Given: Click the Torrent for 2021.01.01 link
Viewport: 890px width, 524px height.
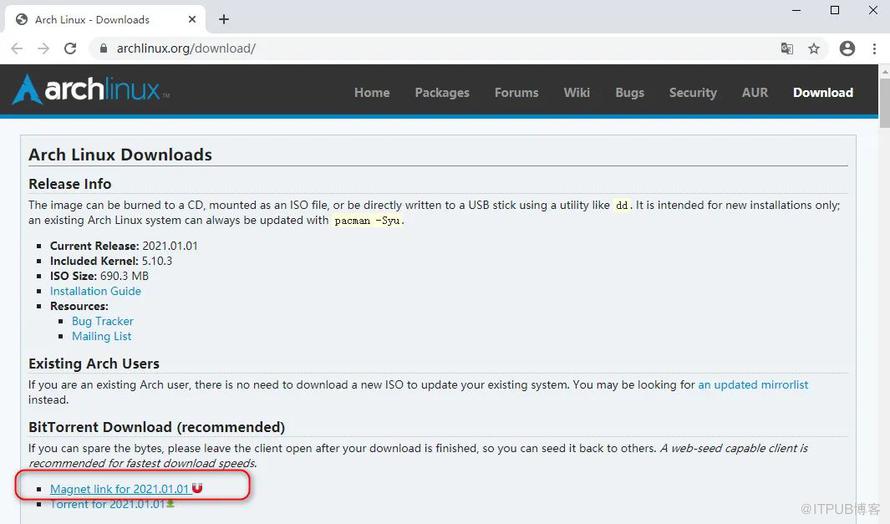Looking at the screenshot, I should click(107, 504).
